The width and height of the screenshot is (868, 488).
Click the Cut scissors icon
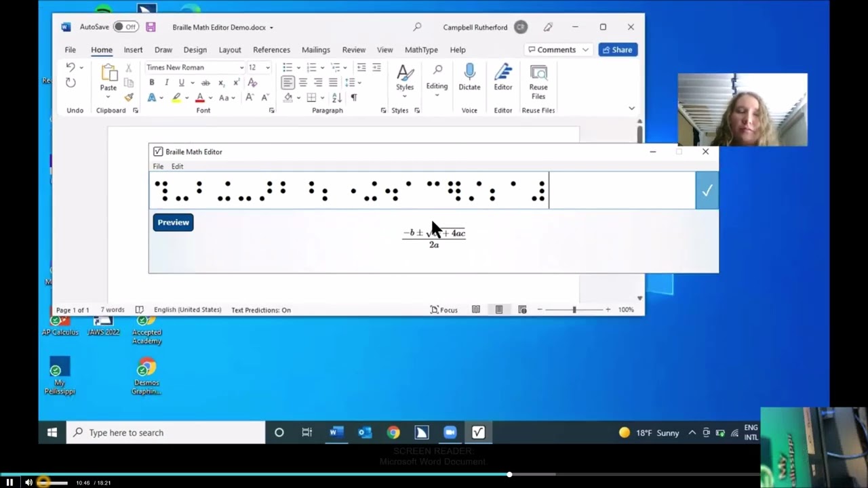coord(128,68)
